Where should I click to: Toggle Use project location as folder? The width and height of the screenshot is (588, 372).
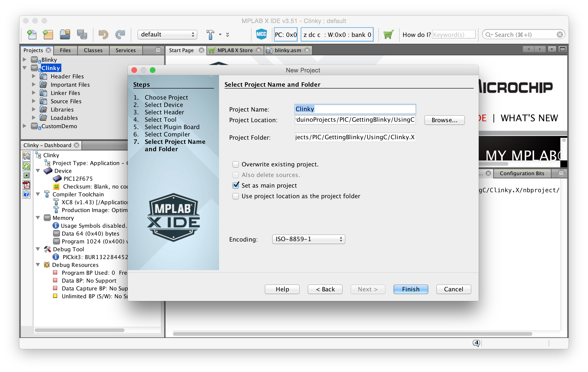[236, 196]
